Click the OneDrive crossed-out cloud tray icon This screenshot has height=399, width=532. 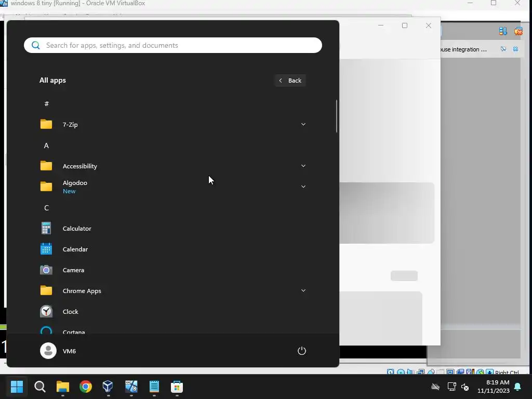tap(435, 387)
